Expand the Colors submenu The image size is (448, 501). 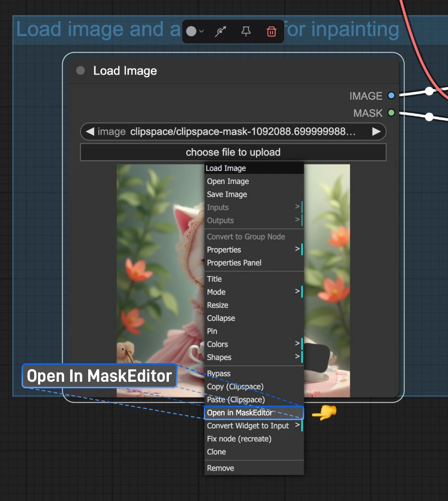pyautogui.click(x=254, y=345)
